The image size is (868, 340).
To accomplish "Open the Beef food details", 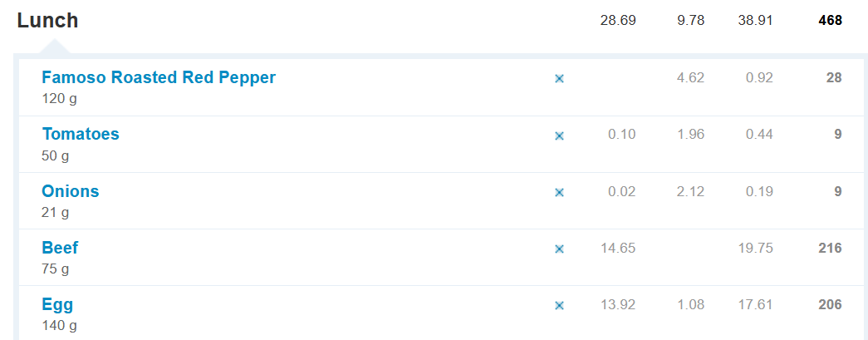I will [x=61, y=248].
